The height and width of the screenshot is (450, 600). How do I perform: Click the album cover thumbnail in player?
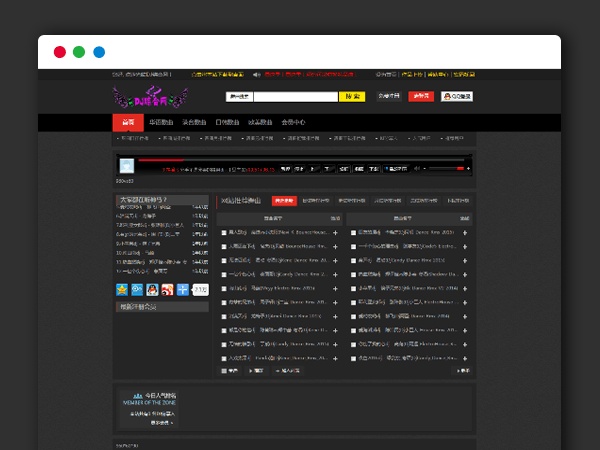[126, 166]
